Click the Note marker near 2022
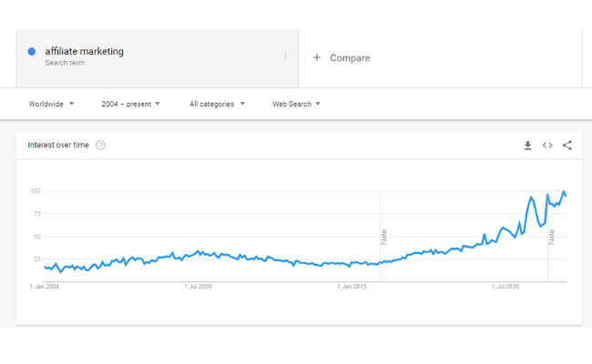The width and height of the screenshot is (592, 364). pyautogui.click(x=552, y=237)
